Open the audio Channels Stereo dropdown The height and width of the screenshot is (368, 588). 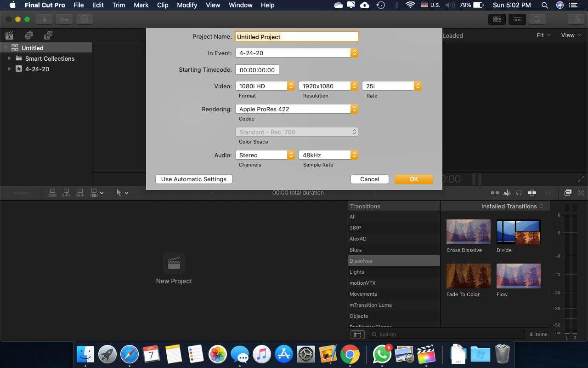point(265,155)
